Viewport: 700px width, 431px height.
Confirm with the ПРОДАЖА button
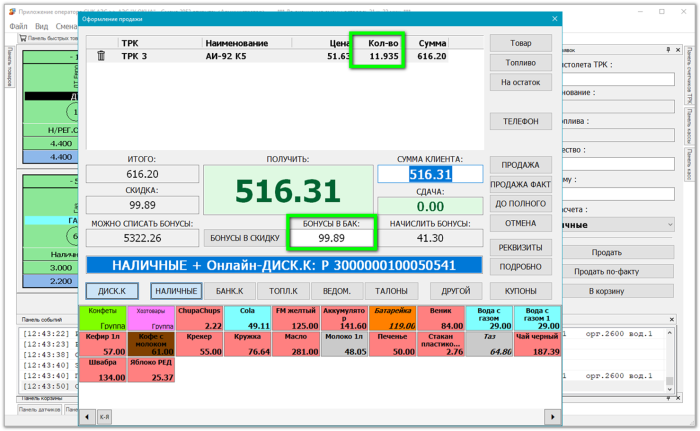[x=521, y=165]
